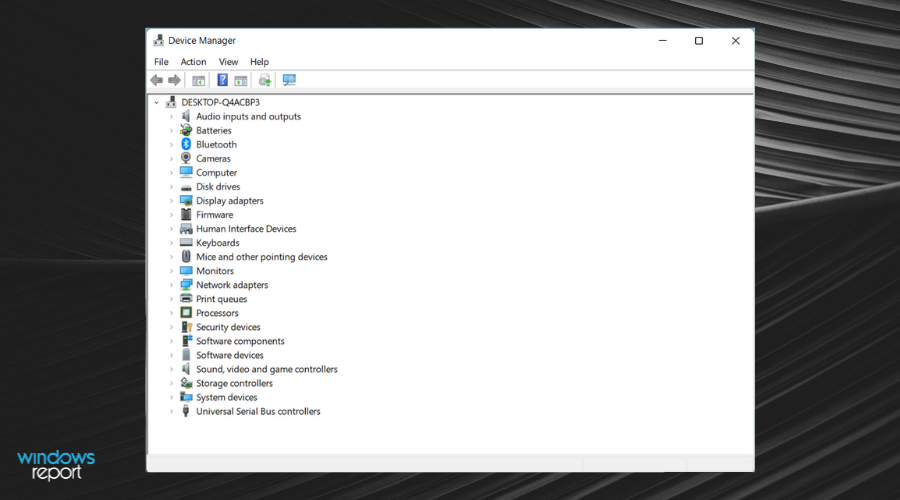Select the Universal Serial Bus controllers label
900x500 pixels.
coord(258,412)
